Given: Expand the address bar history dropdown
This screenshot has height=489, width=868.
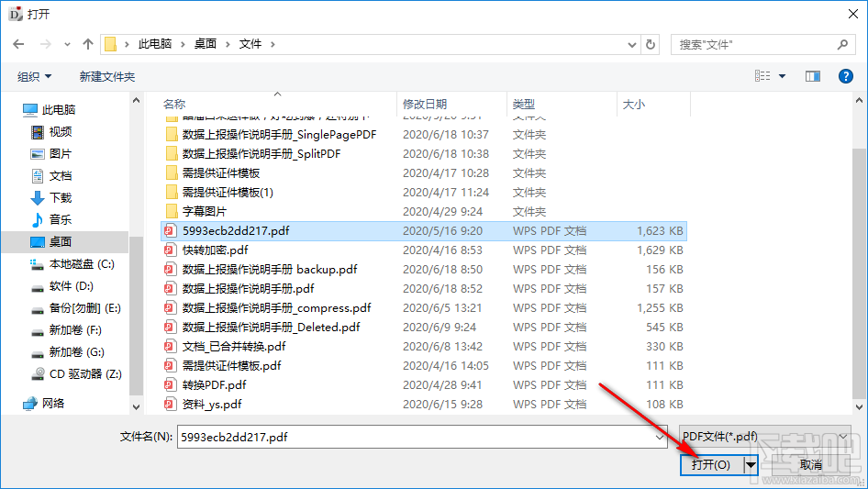Looking at the screenshot, I should (x=631, y=45).
